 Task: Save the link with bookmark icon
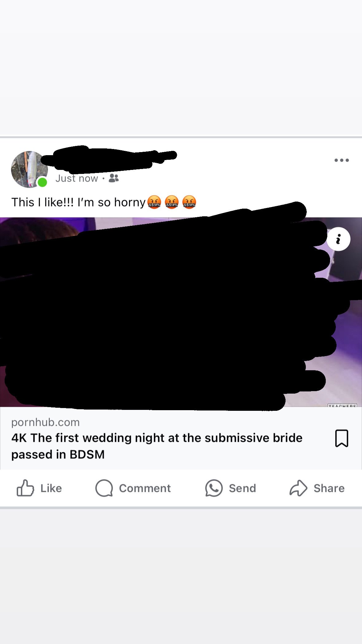341,438
